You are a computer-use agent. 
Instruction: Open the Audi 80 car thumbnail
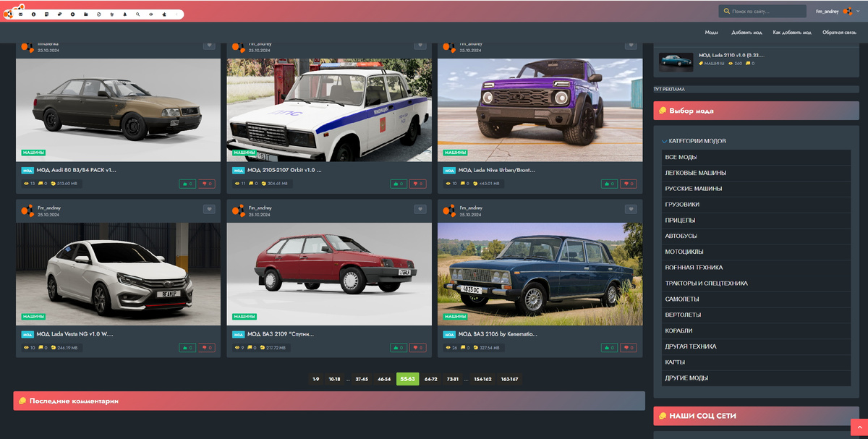(x=118, y=110)
